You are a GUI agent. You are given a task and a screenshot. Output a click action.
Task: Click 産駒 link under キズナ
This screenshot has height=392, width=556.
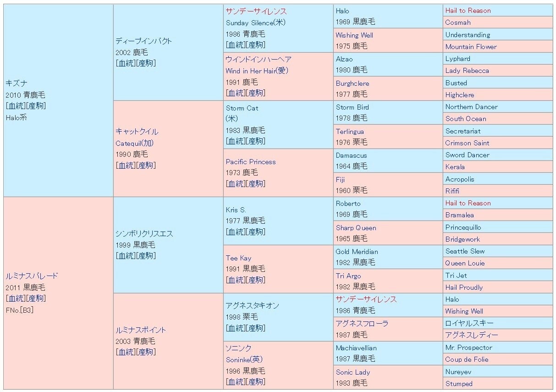[x=37, y=106]
